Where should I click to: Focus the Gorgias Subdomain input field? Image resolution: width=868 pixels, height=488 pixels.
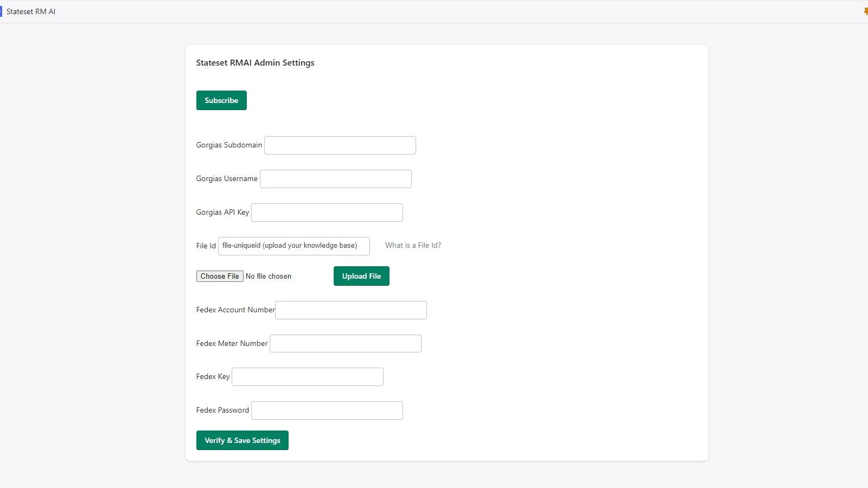[340, 145]
